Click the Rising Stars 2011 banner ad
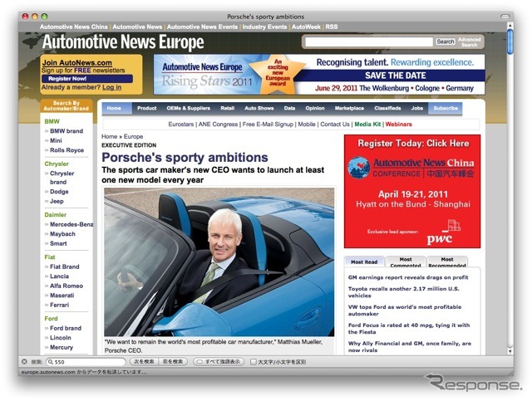Screen dimensions: 532x401 319,75
